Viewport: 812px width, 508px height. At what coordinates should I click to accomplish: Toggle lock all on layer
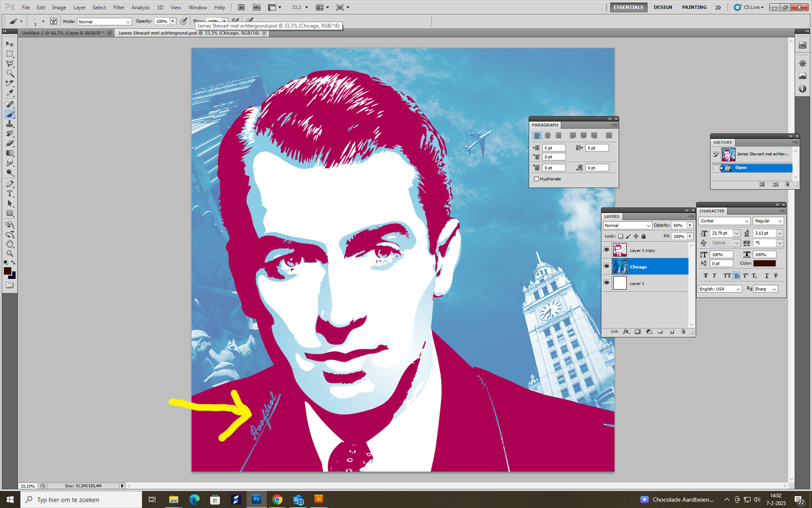(644, 236)
